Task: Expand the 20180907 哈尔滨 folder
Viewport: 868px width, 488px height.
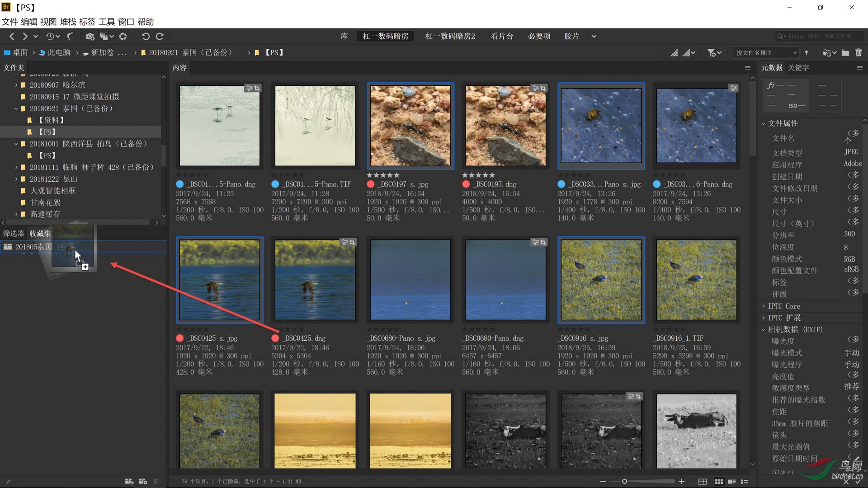Action: coord(16,85)
